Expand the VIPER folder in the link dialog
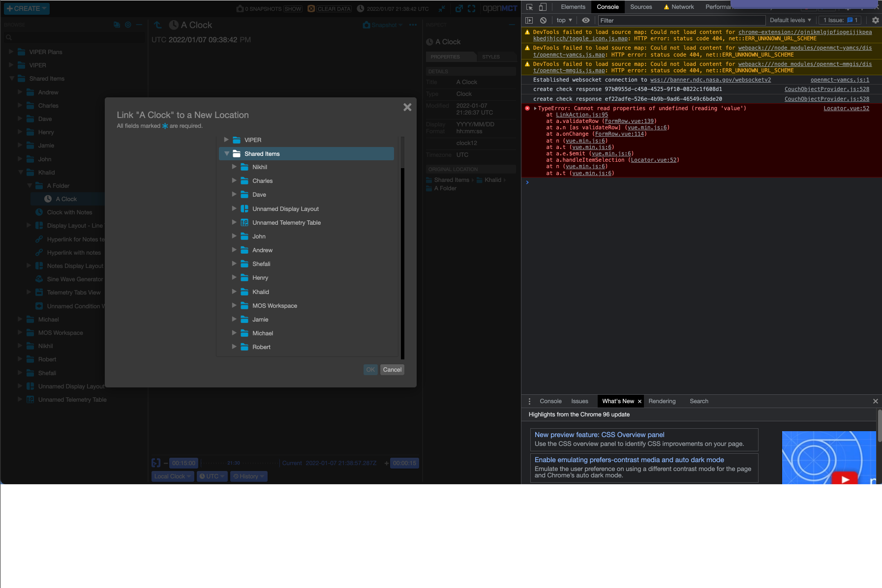The width and height of the screenshot is (882, 588). click(x=226, y=140)
